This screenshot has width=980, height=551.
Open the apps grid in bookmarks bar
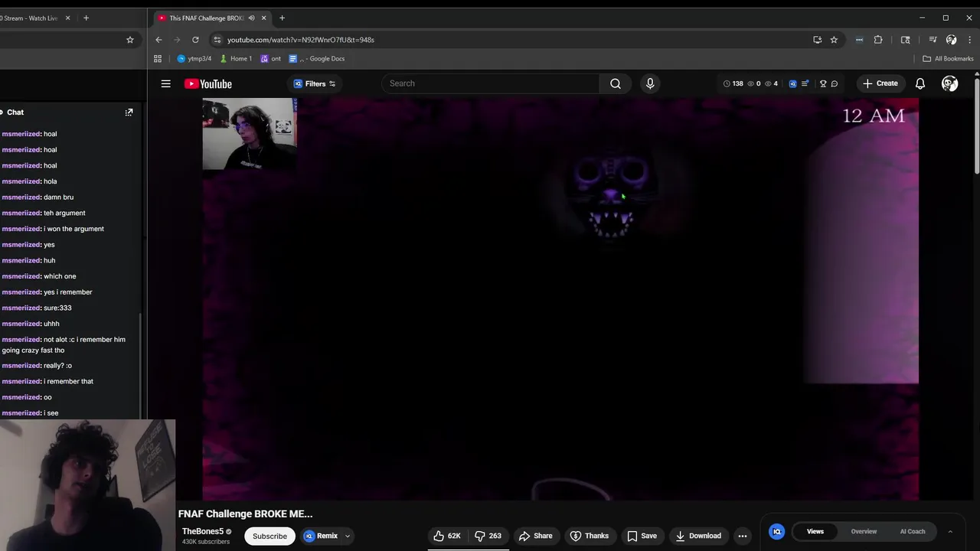(x=158, y=59)
